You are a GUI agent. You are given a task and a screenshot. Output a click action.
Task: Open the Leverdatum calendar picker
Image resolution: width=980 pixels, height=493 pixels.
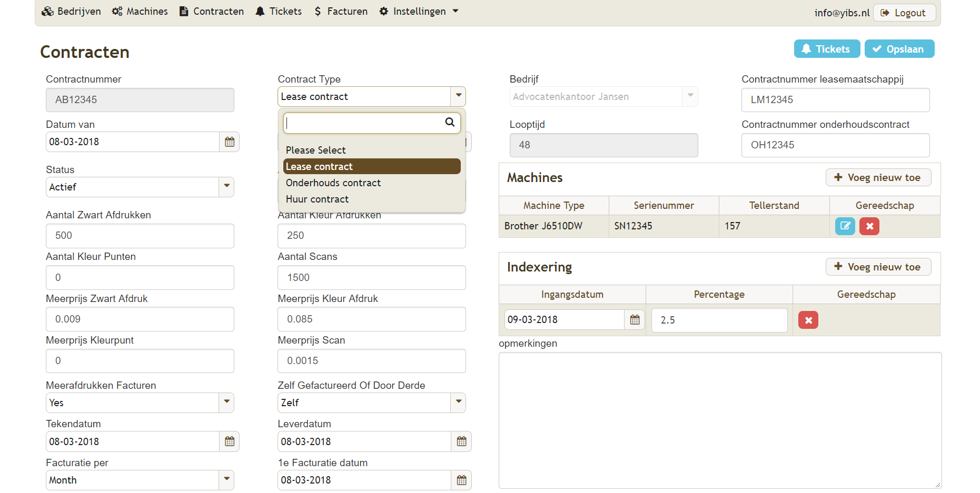coord(461,441)
